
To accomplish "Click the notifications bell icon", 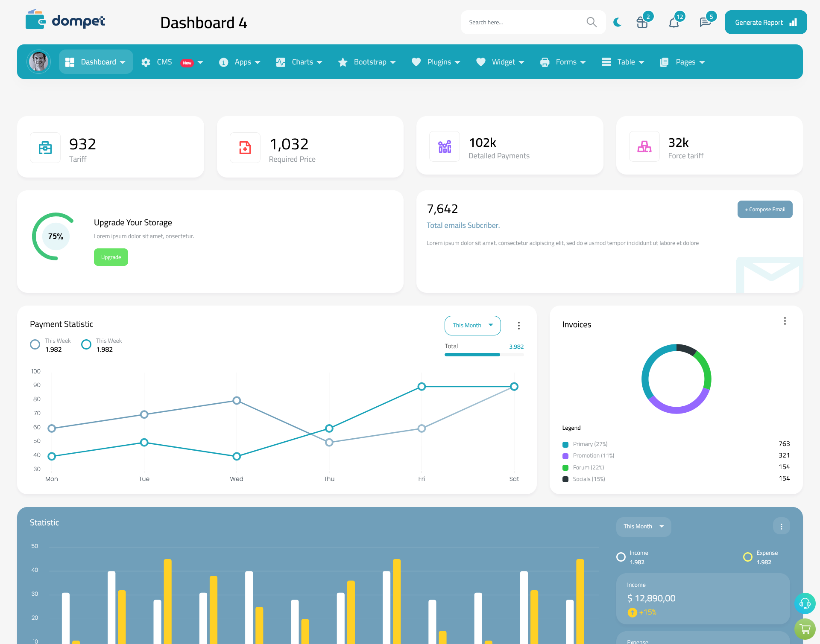I will (674, 22).
